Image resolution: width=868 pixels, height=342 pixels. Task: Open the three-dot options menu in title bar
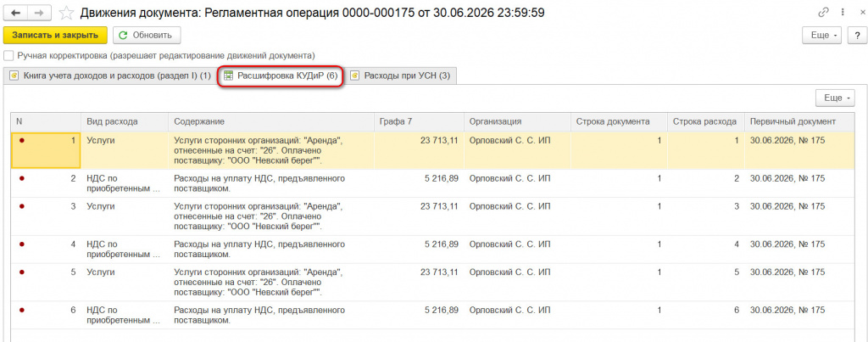(842, 12)
